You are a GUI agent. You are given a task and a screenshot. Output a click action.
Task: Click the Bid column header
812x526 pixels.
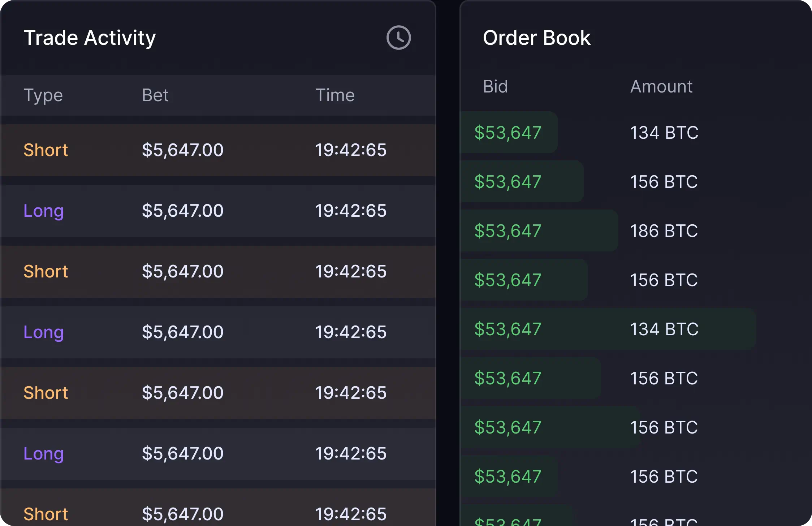pyautogui.click(x=495, y=87)
